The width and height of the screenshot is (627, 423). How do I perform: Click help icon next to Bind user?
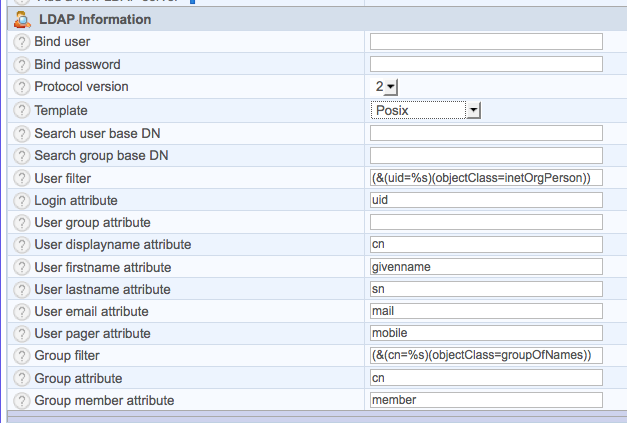tap(22, 42)
